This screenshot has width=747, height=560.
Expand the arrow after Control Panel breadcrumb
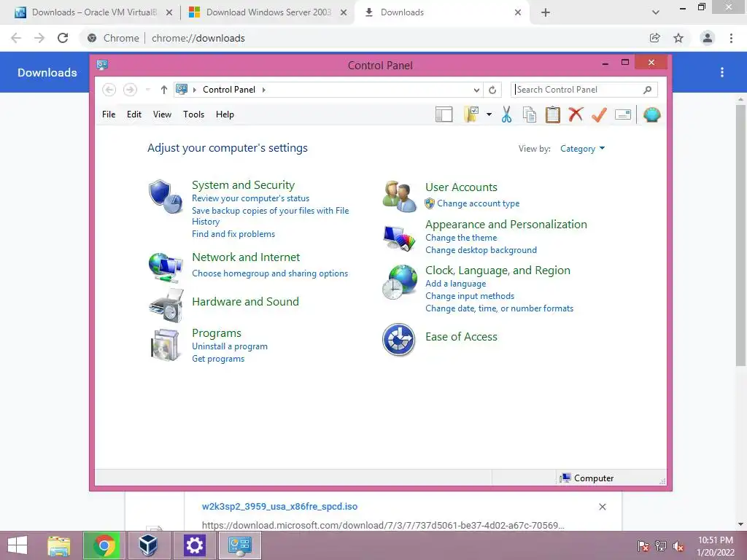(x=264, y=90)
